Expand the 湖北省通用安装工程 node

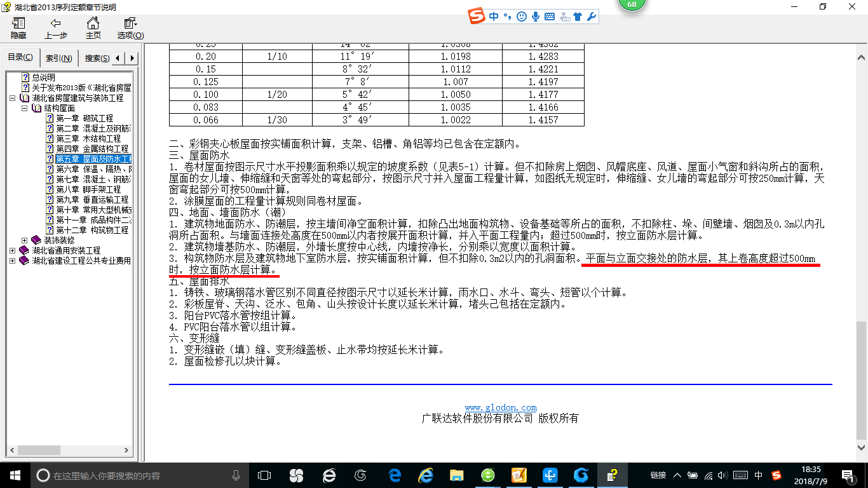(13, 250)
